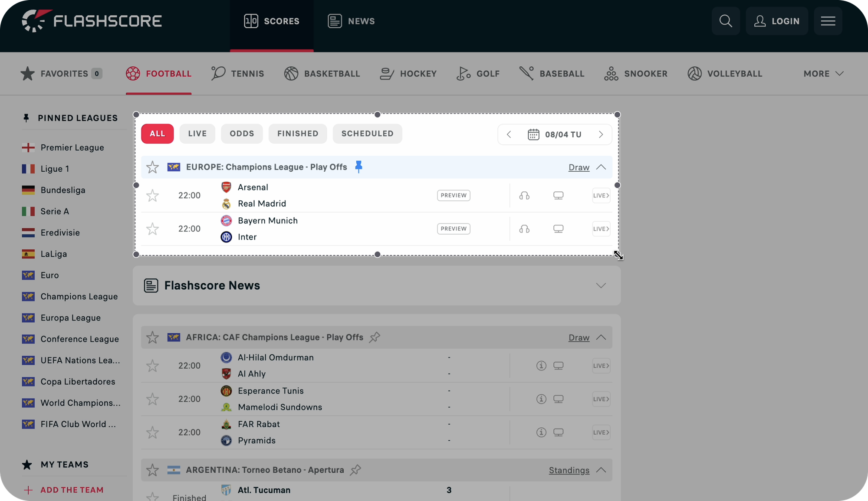Click the PREVIEW button for Bayern Munich vs Inter
Viewport: 868px width, 501px height.
click(x=453, y=229)
